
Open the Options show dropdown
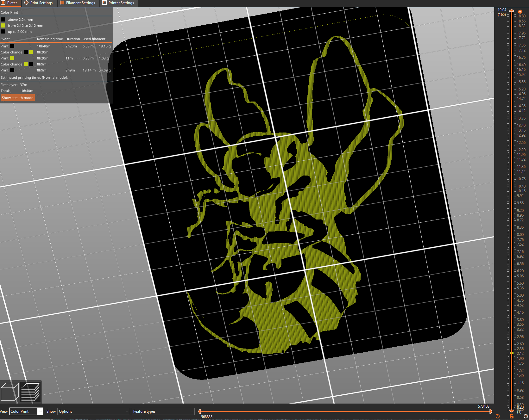(94, 411)
